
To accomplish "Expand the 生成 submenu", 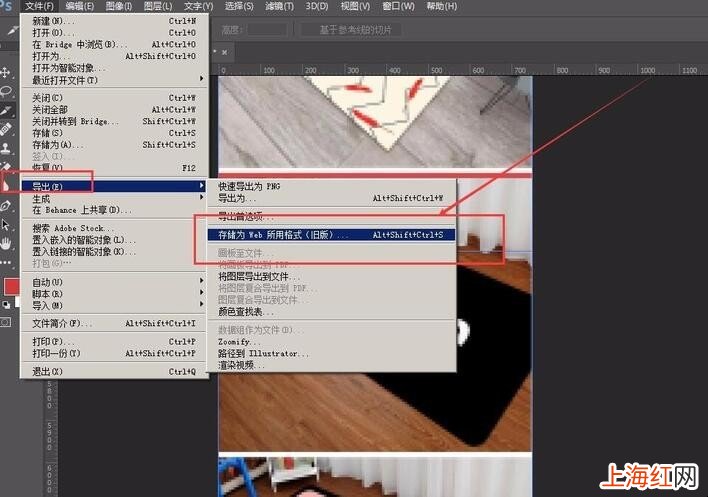I will (x=114, y=199).
